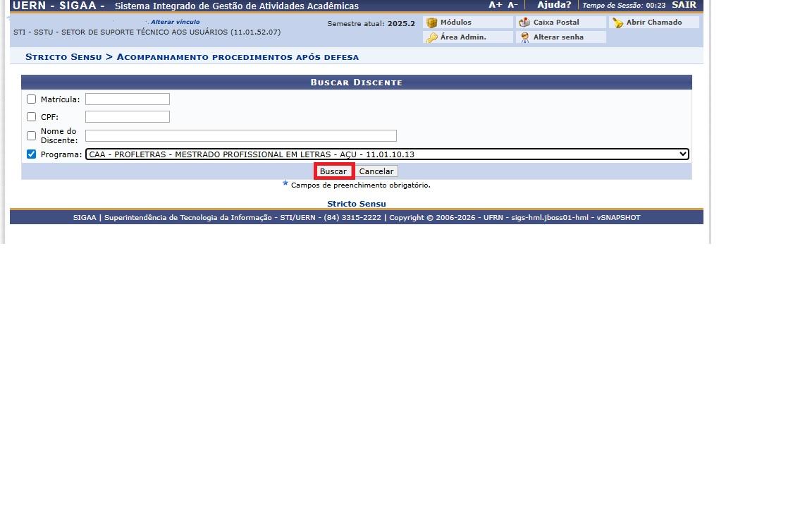
Task: Follow the Alterar vínculo link
Action: coord(175,22)
